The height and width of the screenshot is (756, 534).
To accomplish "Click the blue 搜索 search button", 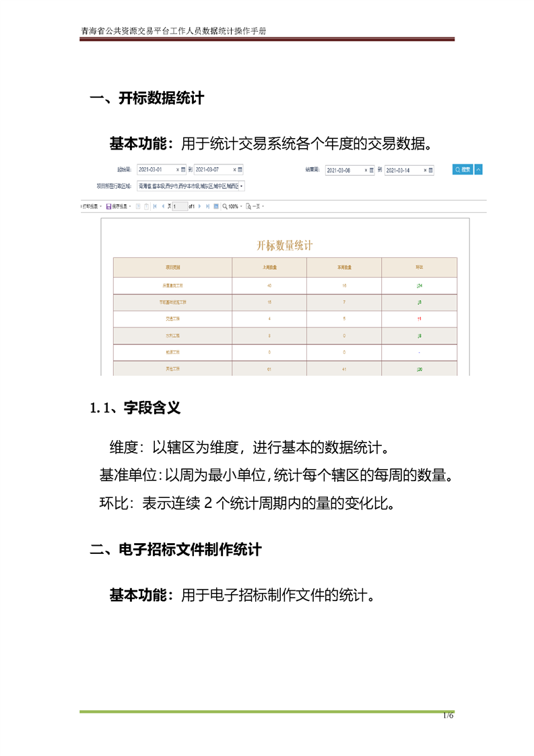I will click(462, 170).
